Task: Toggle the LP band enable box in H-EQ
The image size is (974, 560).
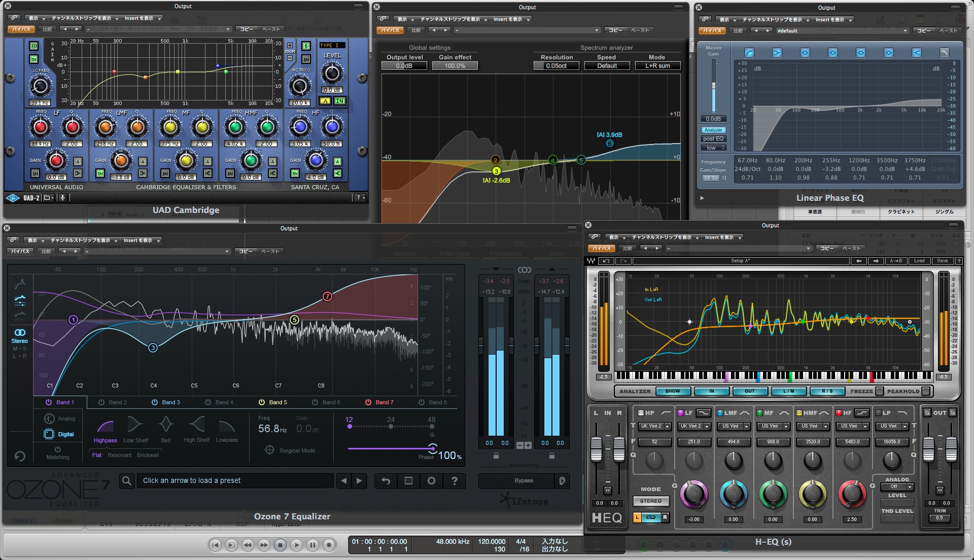Action: pyautogui.click(x=878, y=413)
